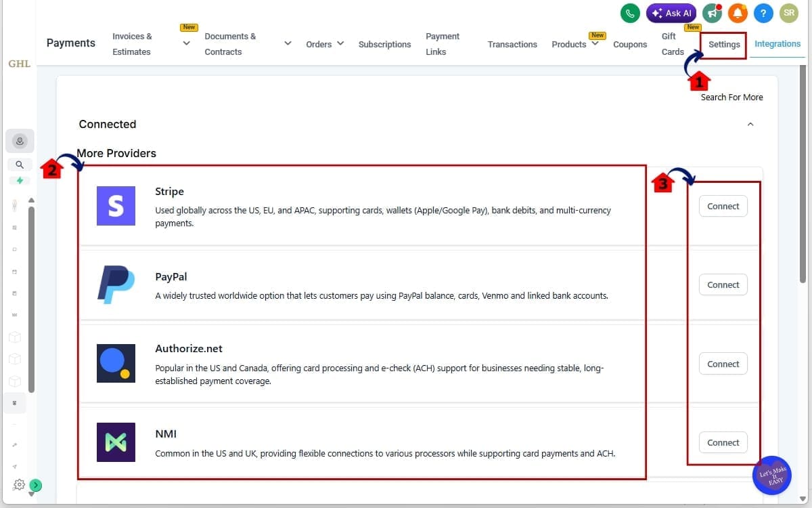
Task: Click the Connected section heading
Action: (x=108, y=124)
